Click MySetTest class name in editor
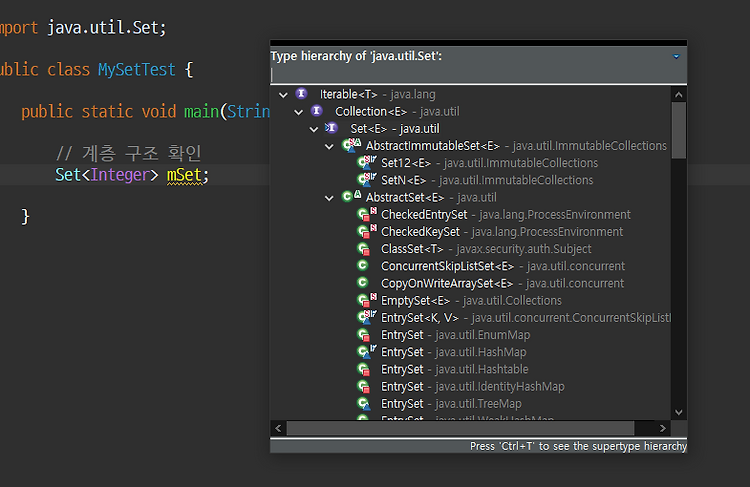Viewport: 750px width, 487px height. [x=137, y=70]
